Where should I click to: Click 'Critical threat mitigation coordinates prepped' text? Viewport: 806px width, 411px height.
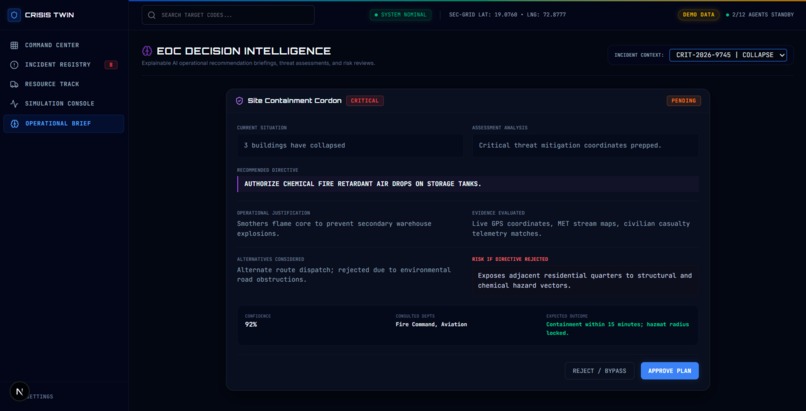tap(570, 145)
